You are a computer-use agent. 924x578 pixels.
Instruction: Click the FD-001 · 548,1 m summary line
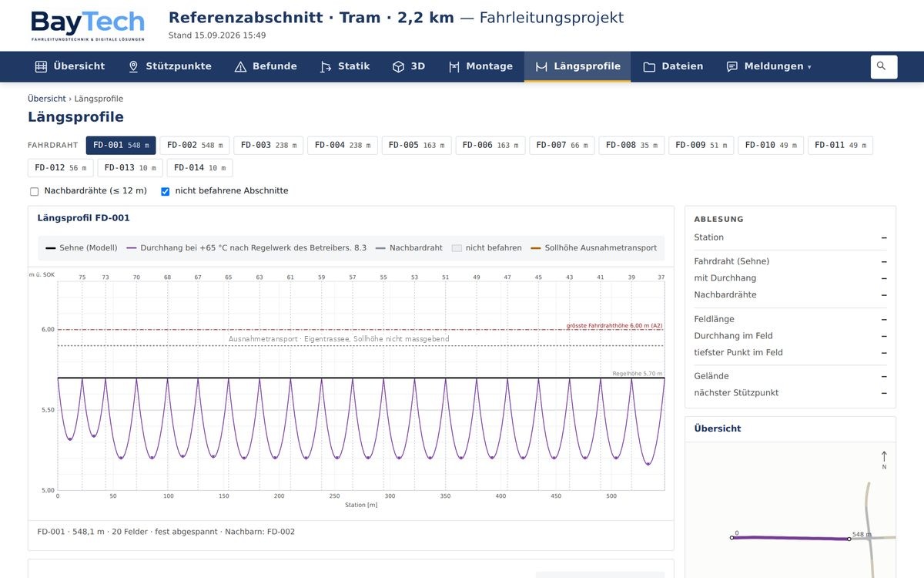click(x=166, y=532)
